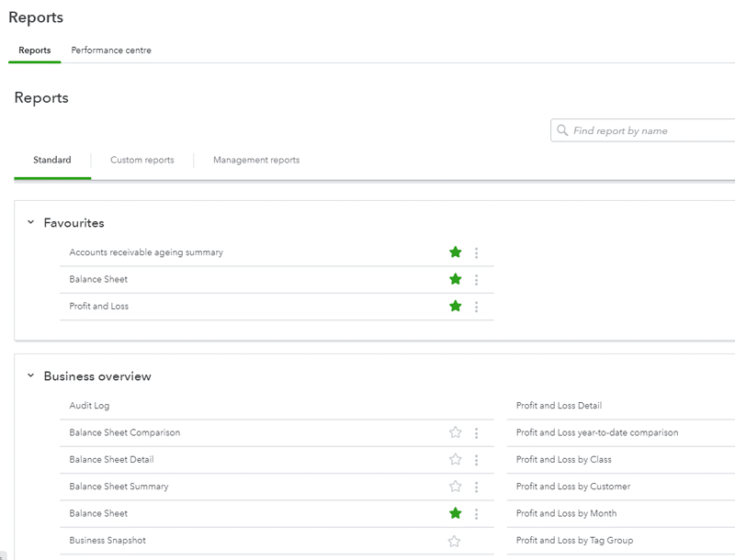The height and width of the screenshot is (560, 735).
Task: Open more options for Balance Sheet Comparison
Action: pos(476,433)
